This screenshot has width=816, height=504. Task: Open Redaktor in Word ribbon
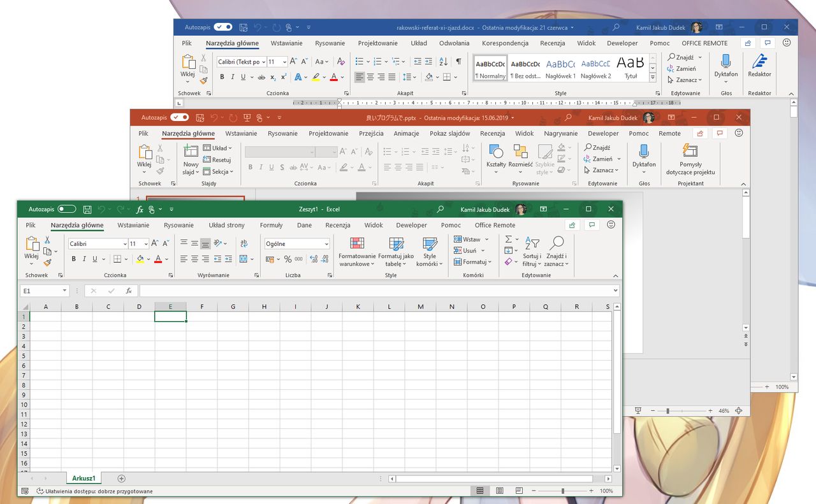coord(759,66)
